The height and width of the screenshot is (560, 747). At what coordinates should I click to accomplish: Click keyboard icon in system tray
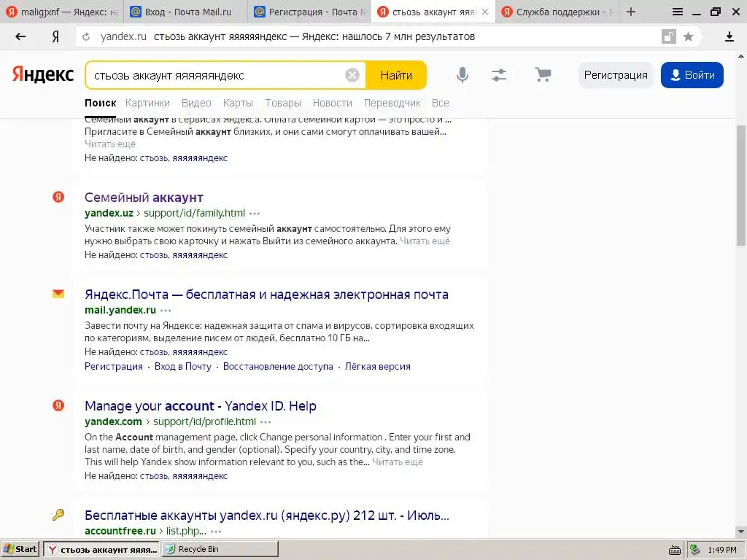tap(674, 550)
